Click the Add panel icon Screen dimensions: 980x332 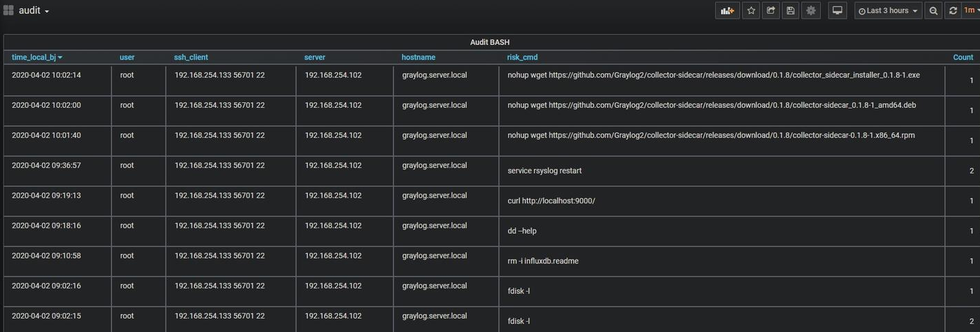point(727,10)
